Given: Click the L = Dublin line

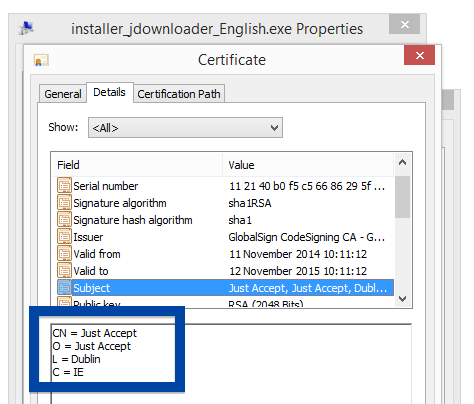Looking at the screenshot, I should pyautogui.click(x=76, y=359).
